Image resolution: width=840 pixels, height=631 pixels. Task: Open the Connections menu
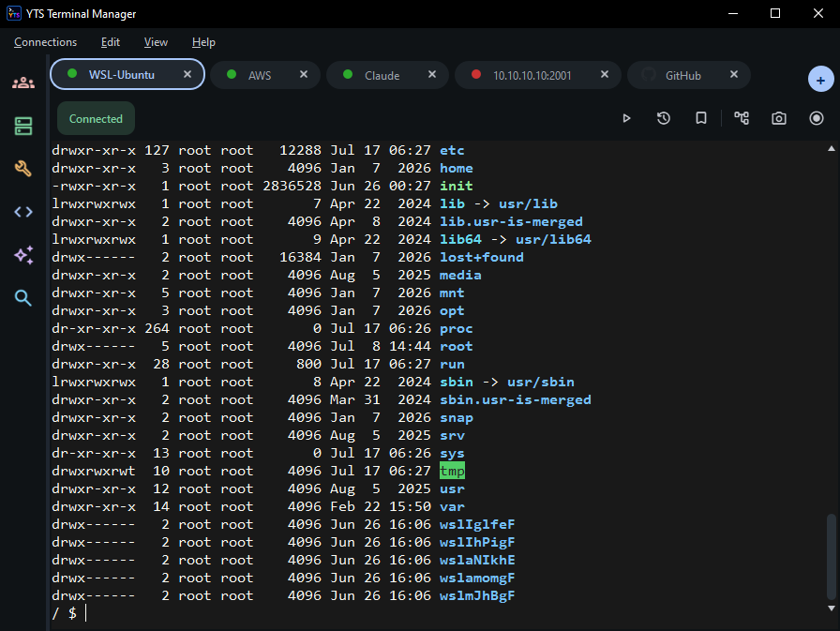[x=46, y=42]
